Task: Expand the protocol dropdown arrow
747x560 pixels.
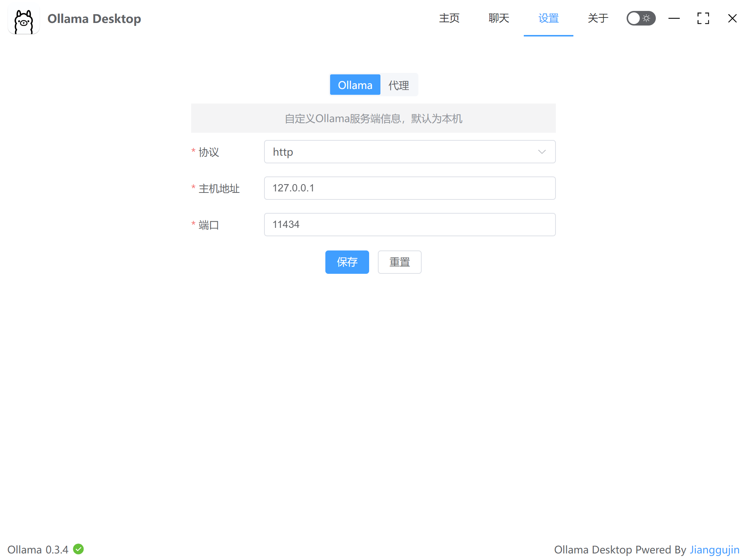Action: coord(542,152)
